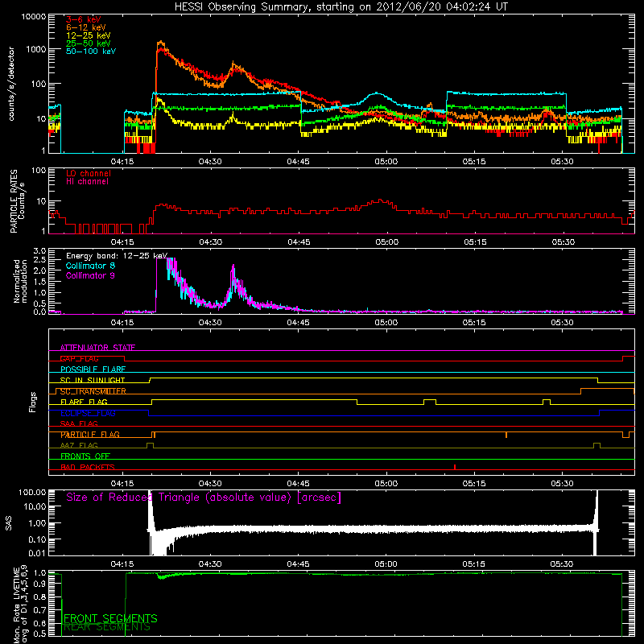The width and height of the screenshot is (644, 644).
Task: Select the FRONT SEGMENTS legend label
Action: click(x=110, y=618)
